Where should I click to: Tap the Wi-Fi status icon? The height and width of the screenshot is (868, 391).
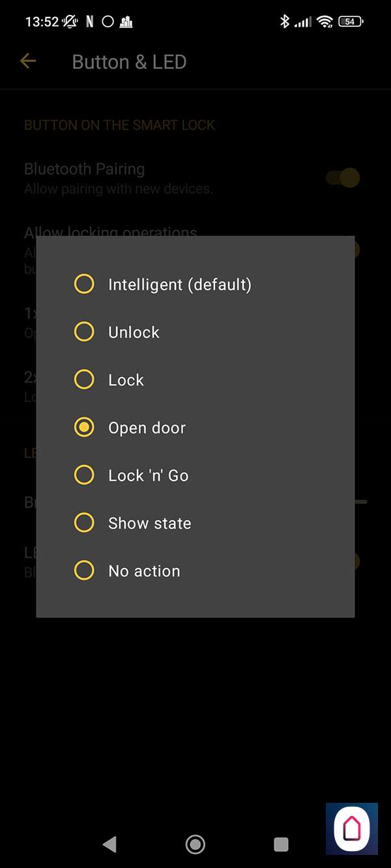(324, 21)
